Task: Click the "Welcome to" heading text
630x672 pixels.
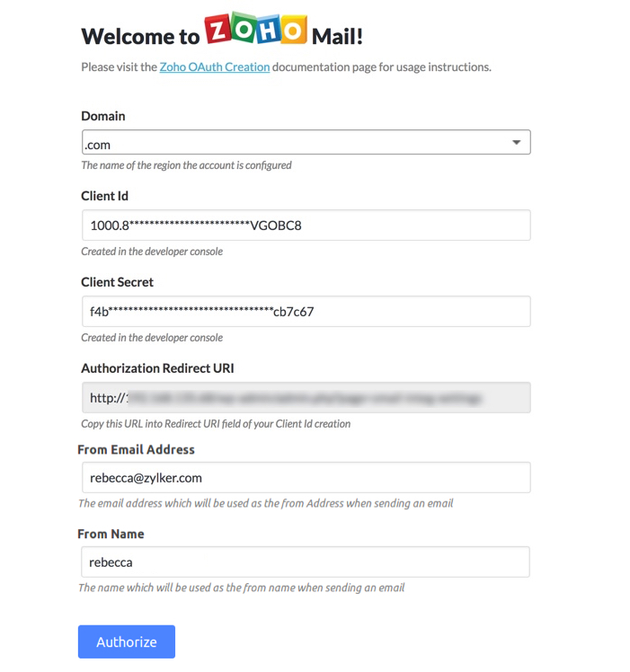Action: 140,37
